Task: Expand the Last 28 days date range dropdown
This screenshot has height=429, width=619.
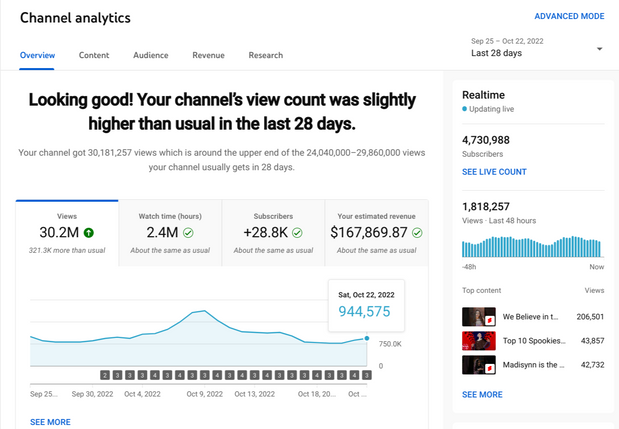Action: [x=599, y=49]
